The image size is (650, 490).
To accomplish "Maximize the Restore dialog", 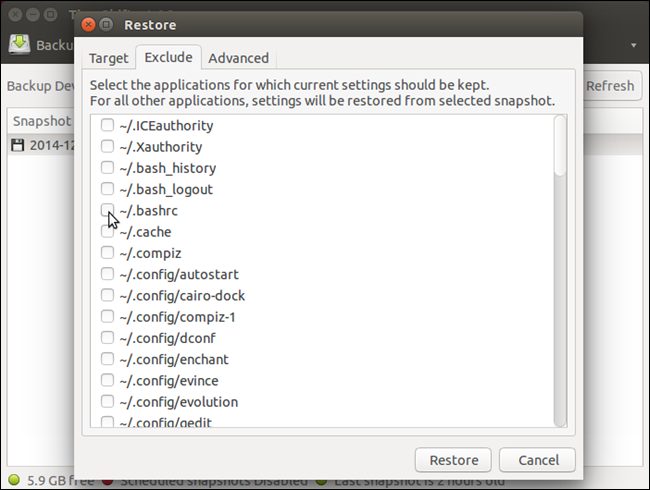I will coord(106,25).
